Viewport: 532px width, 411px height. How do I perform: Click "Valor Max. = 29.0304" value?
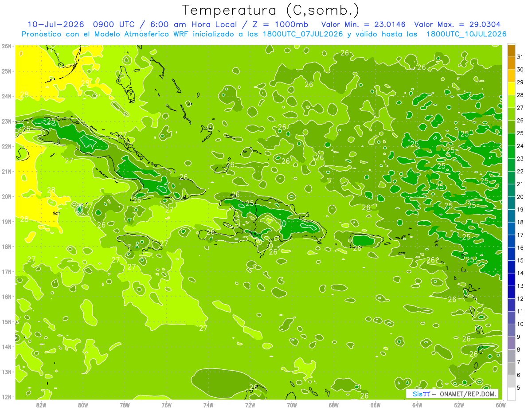tap(458, 24)
